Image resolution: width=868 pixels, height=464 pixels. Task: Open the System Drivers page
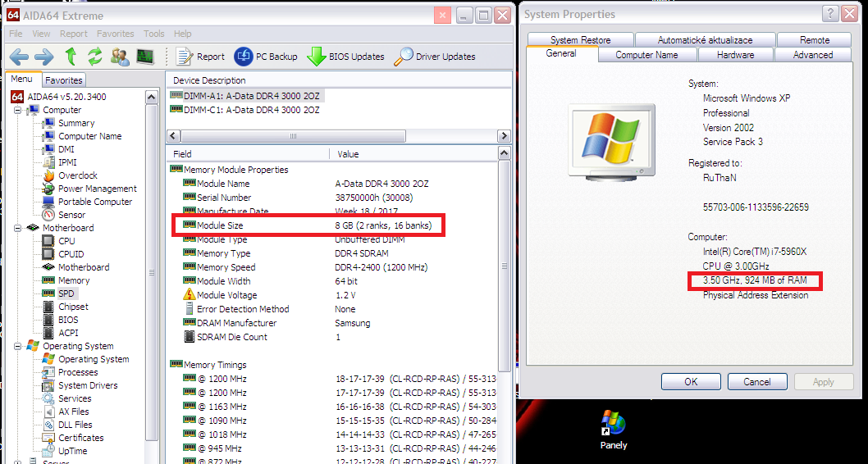pos(88,385)
